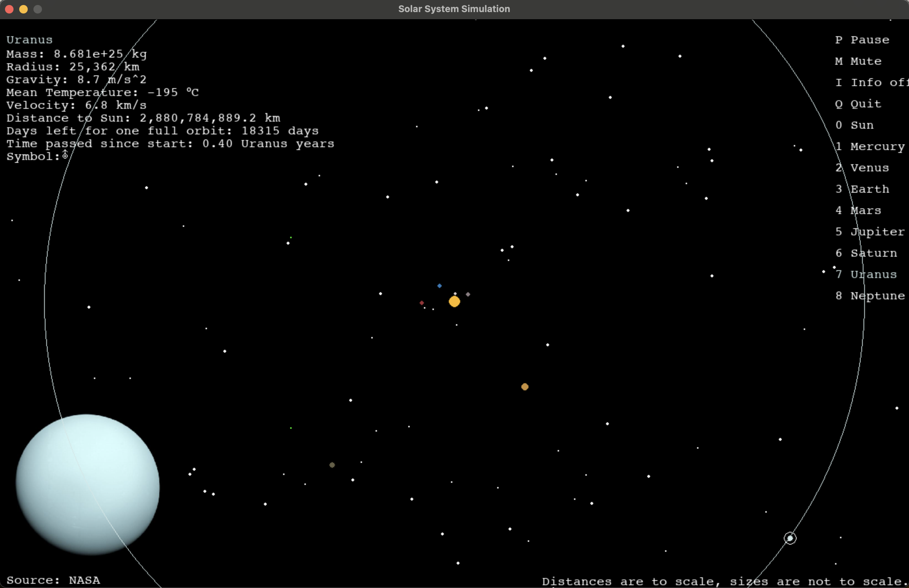Click the dim Saturn planet dot
The width and height of the screenshot is (909, 588).
pos(332,465)
